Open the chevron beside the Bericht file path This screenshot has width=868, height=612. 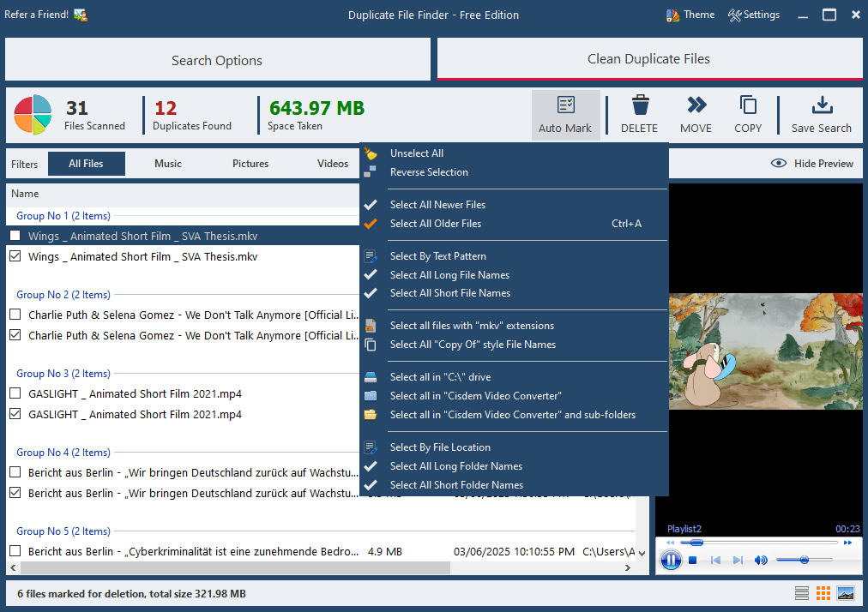[642, 551]
